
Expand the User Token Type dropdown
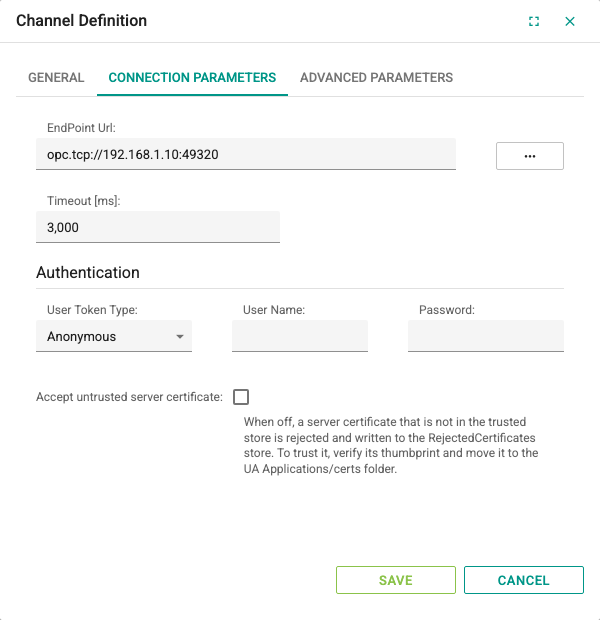click(x=114, y=336)
